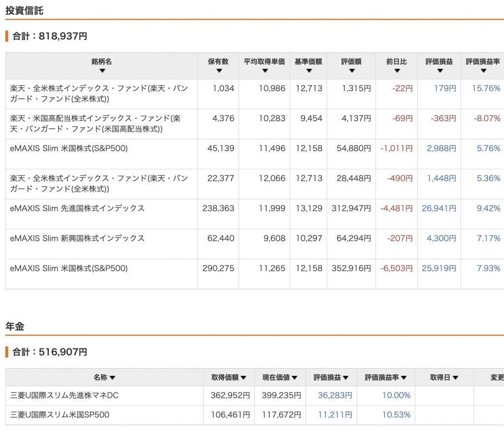
Task: Click profit rate 15.76%
Action: (x=486, y=89)
